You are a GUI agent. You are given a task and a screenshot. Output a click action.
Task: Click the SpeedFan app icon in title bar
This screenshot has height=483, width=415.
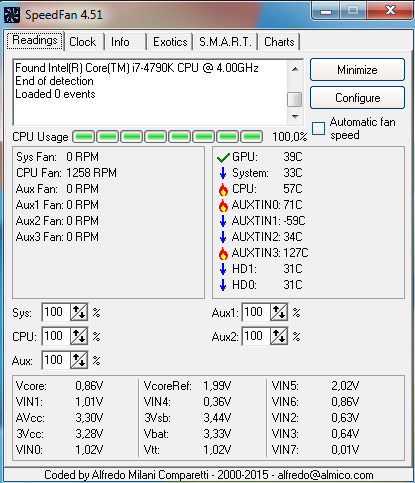pos(12,15)
